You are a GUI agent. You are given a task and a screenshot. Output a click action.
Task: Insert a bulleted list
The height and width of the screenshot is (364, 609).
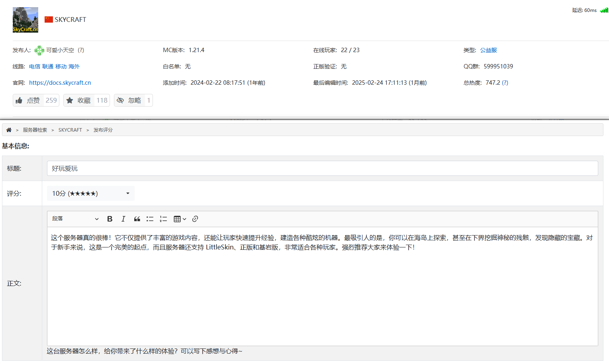click(x=150, y=219)
